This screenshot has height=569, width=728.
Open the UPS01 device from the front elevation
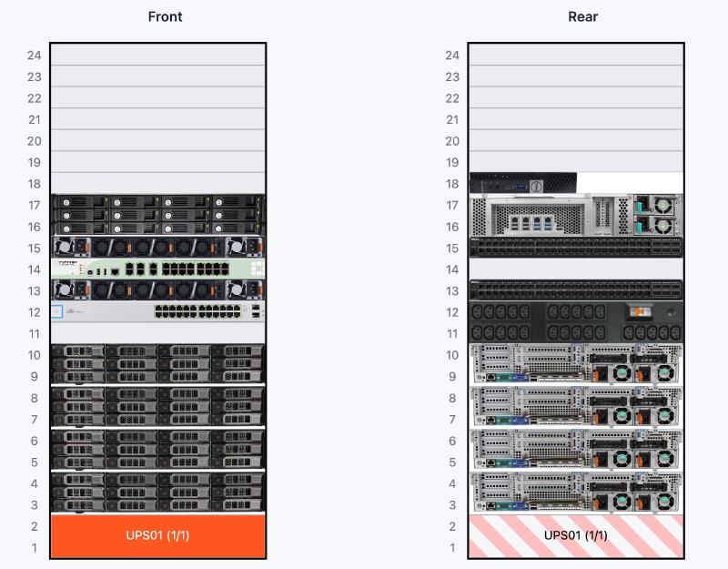(x=158, y=535)
